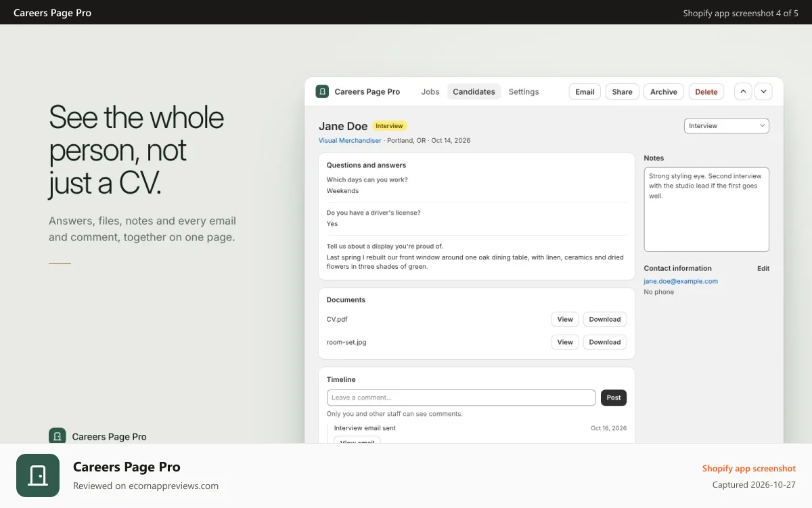The height and width of the screenshot is (508, 812).
Task: Click the Share button
Action: tap(622, 91)
